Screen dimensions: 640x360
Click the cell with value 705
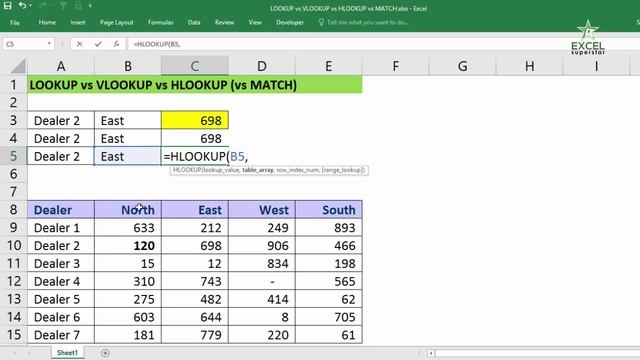pyautogui.click(x=329, y=317)
